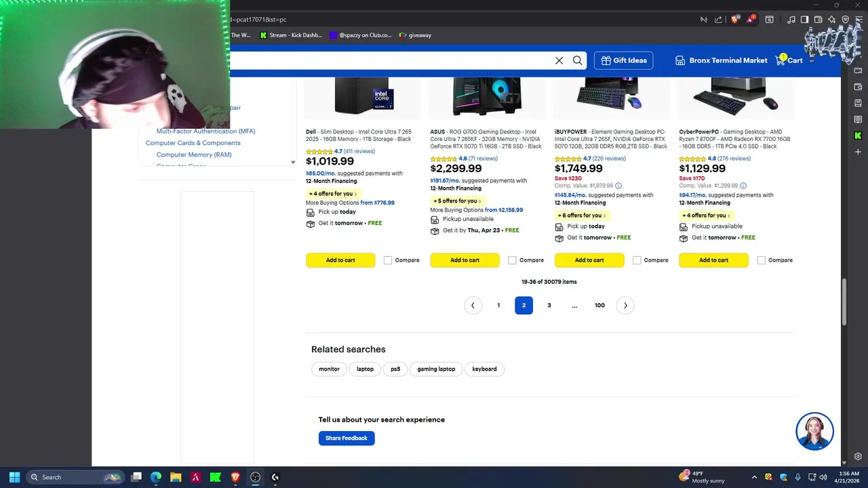This screenshot has width=868, height=488.
Task: Open the iBUYPOWER 226 reviews link
Action: [x=609, y=159]
